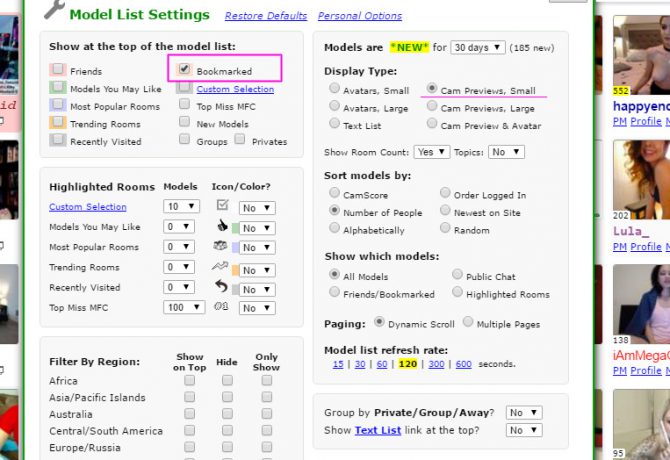Check the Show on Top box for Africa
The height and width of the screenshot is (460, 670).
[x=190, y=381]
